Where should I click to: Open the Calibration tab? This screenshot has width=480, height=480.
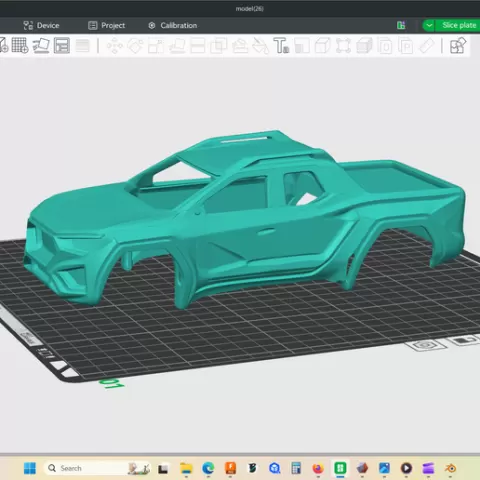click(172, 25)
